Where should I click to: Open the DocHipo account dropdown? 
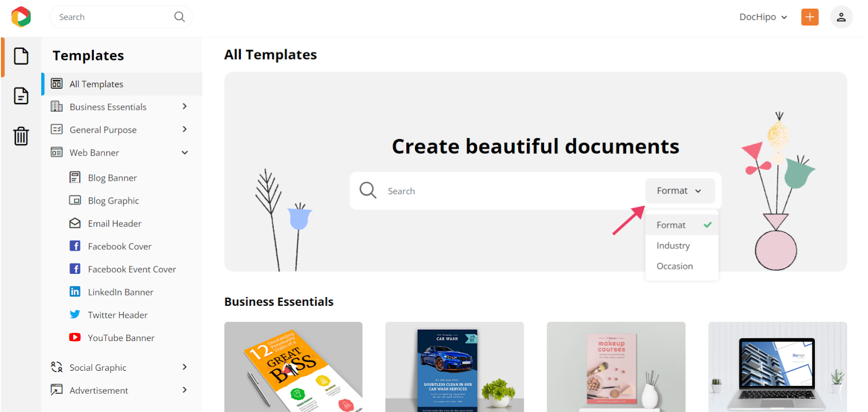(763, 17)
